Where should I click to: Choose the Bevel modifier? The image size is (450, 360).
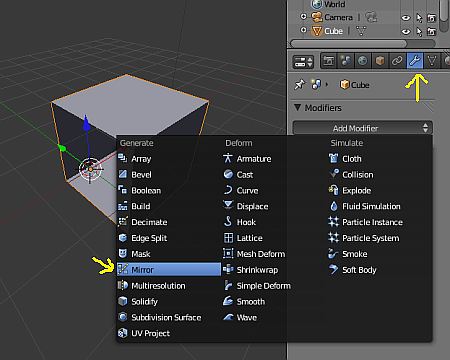click(168, 174)
